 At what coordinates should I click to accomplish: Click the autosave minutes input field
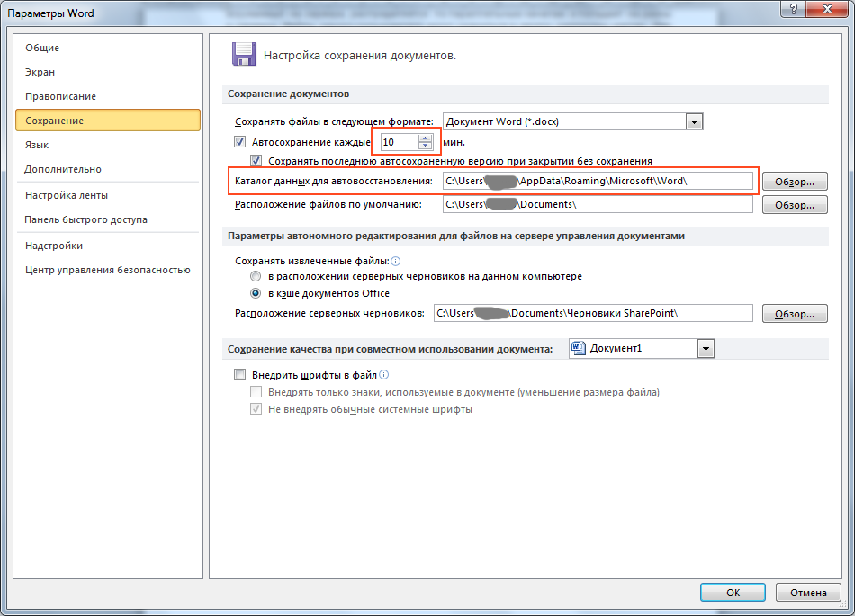(x=400, y=142)
